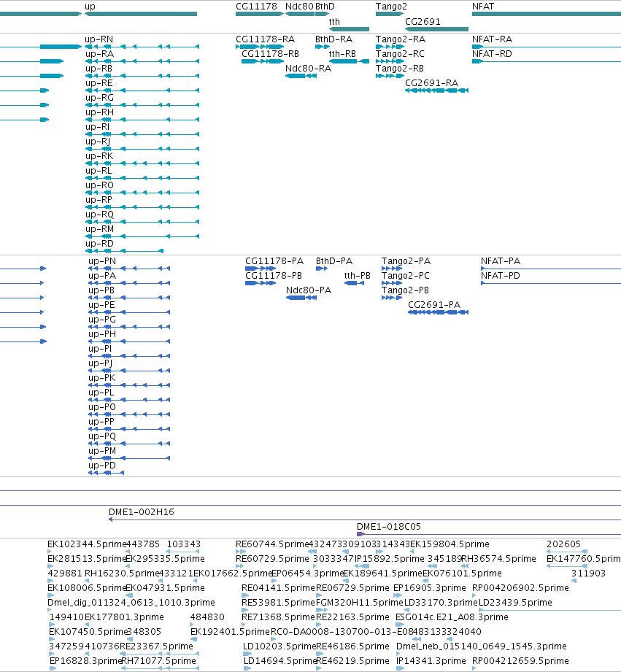The height and width of the screenshot is (672, 621).
Task: Click transcript Tango2-RB
Action: [x=400, y=69]
